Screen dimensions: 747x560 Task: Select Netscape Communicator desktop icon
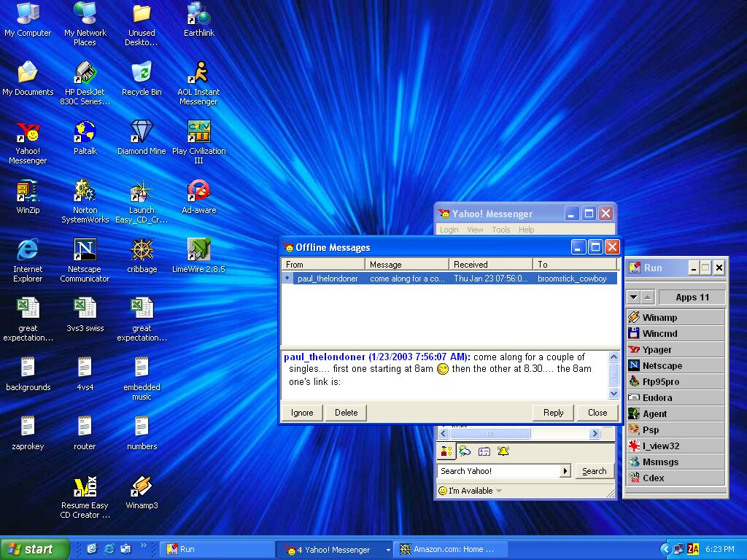pos(85,260)
